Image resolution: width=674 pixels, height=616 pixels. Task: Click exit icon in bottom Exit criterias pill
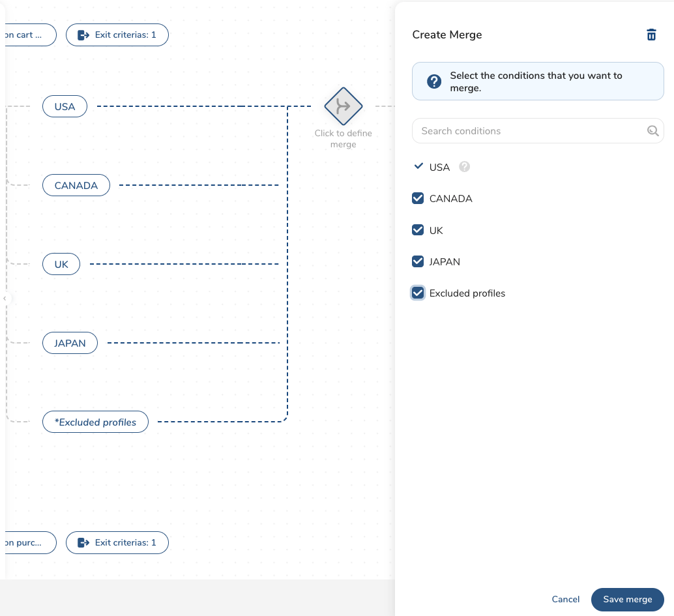[x=83, y=542]
